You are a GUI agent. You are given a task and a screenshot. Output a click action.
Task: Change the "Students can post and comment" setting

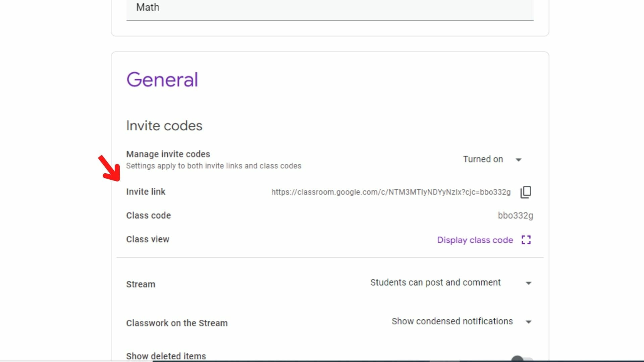point(435,283)
